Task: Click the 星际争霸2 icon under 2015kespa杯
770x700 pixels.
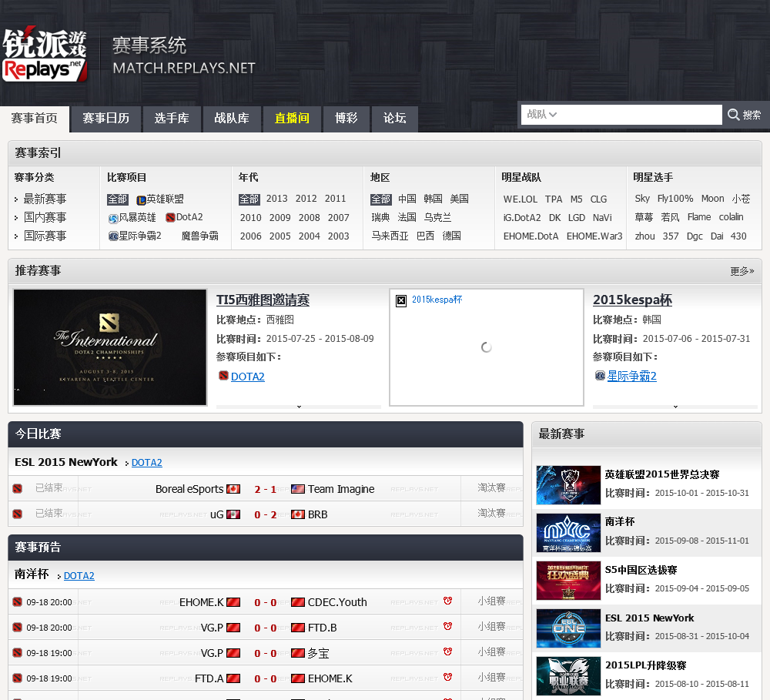Action: [600, 376]
